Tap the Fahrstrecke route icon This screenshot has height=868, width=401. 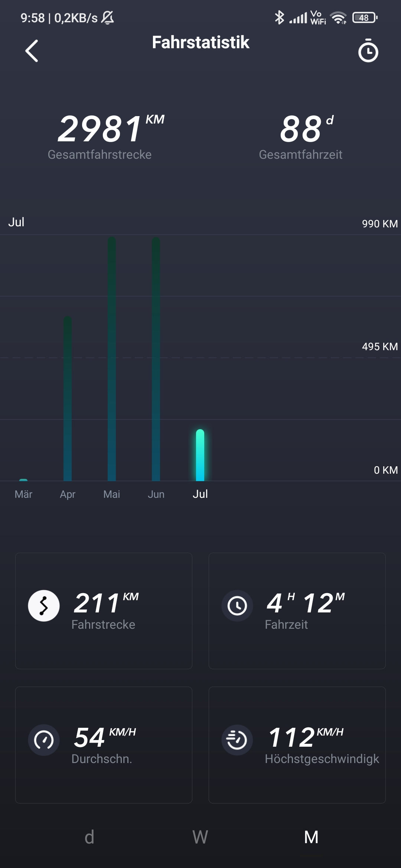44,606
